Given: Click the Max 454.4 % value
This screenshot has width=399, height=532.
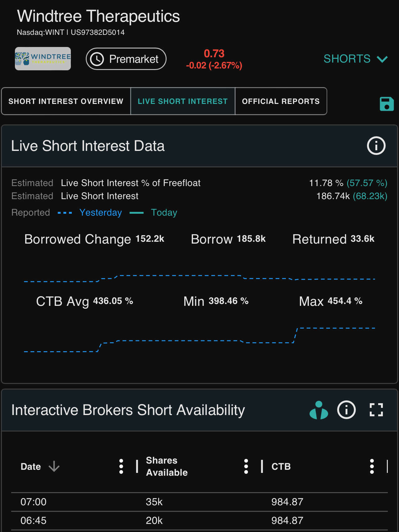Looking at the screenshot, I should (x=345, y=301).
